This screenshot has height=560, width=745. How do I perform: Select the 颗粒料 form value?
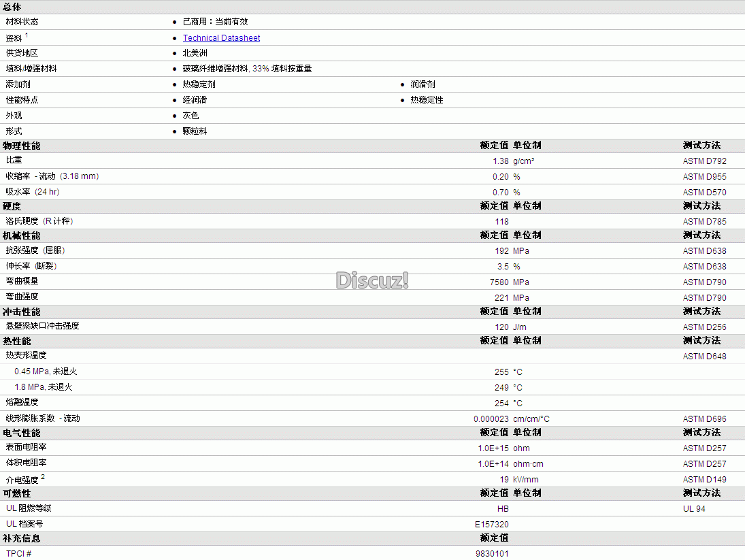click(x=195, y=131)
